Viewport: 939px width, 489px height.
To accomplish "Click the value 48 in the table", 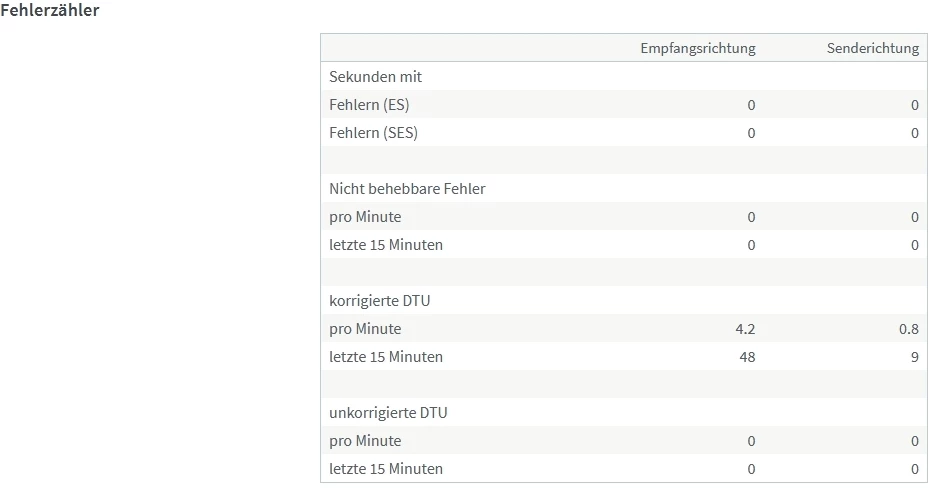I will point(747,357).
